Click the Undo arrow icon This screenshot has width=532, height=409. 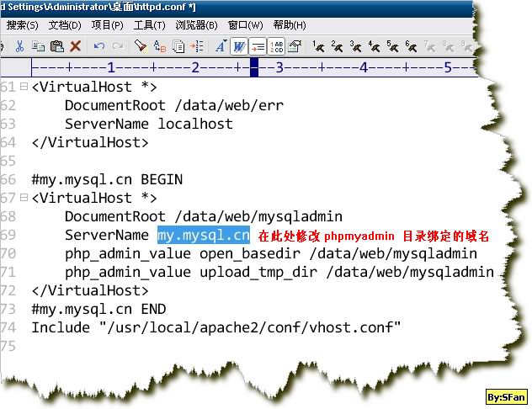point(99,45)
